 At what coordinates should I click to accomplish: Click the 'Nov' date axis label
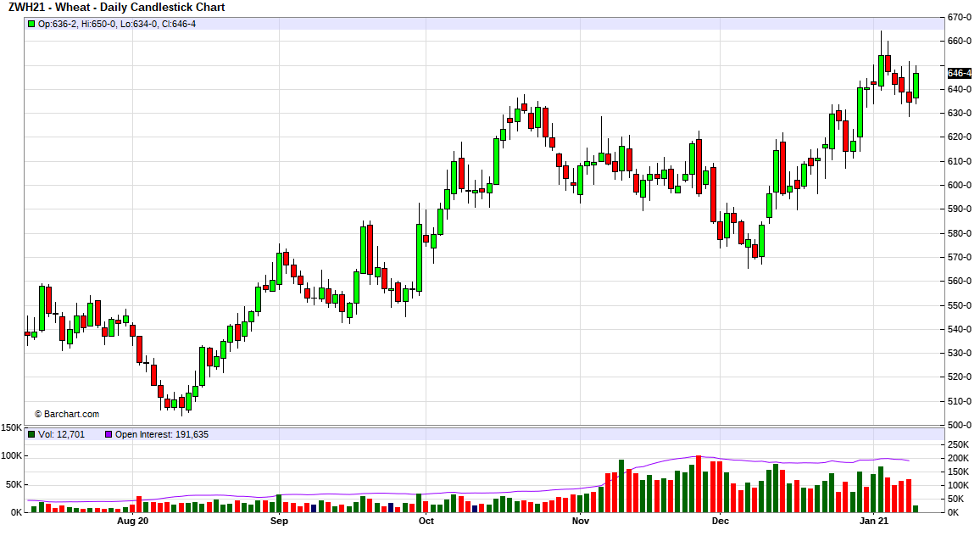point(581,521)
